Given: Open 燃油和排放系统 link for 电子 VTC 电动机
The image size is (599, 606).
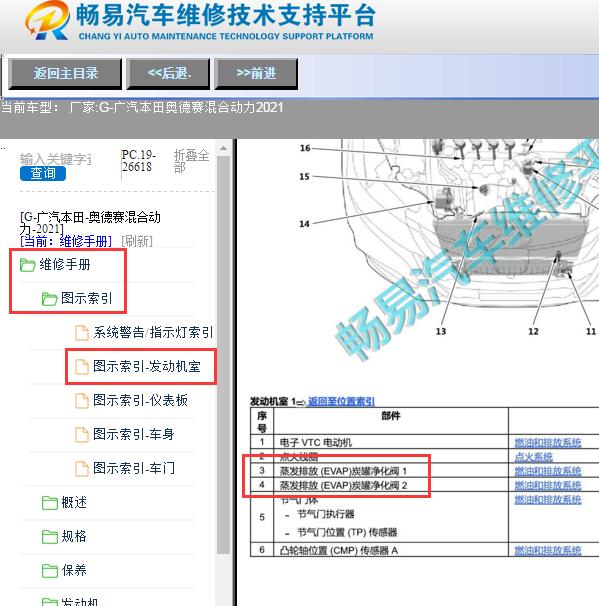Looking at the screenshot, I should 548,443.
